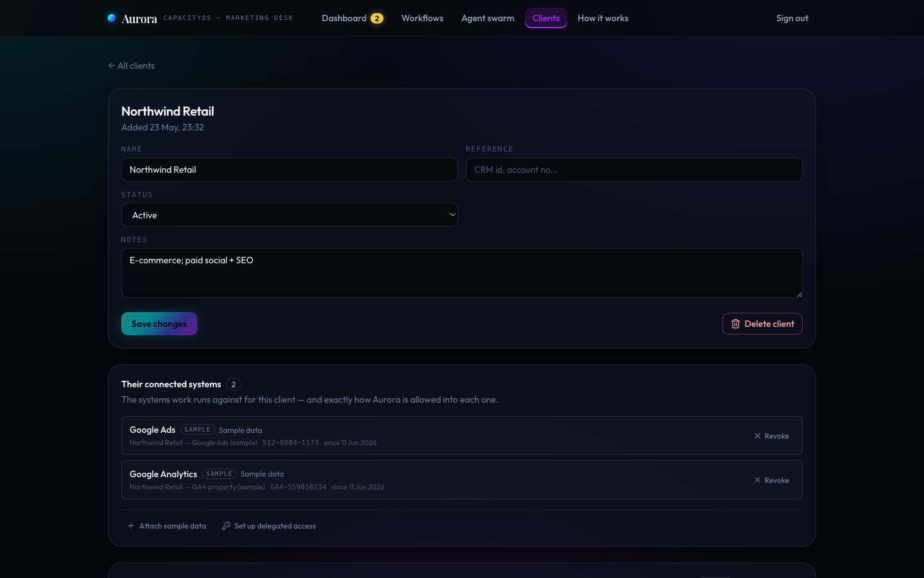The width and height of the screenshot is (924, 578).
Task: Click property id GA4-559010234
Action: tap(298, 487)
